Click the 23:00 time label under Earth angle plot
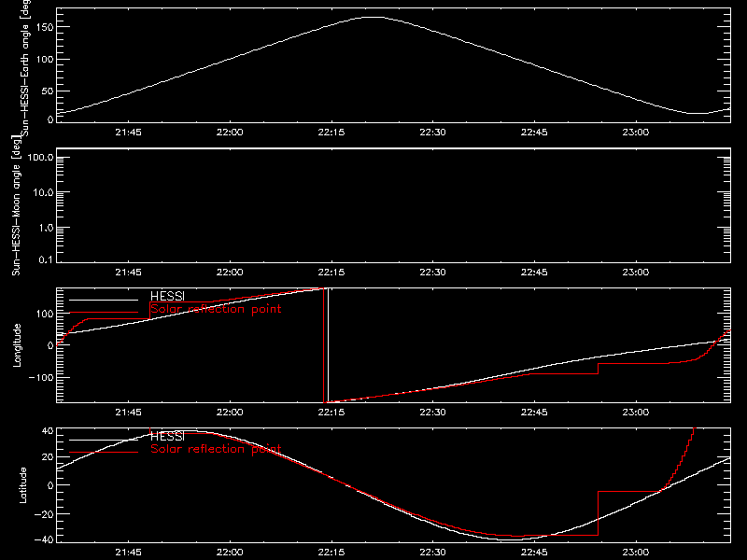This screenshot has height=560, width=747. (x=636, y=133)
